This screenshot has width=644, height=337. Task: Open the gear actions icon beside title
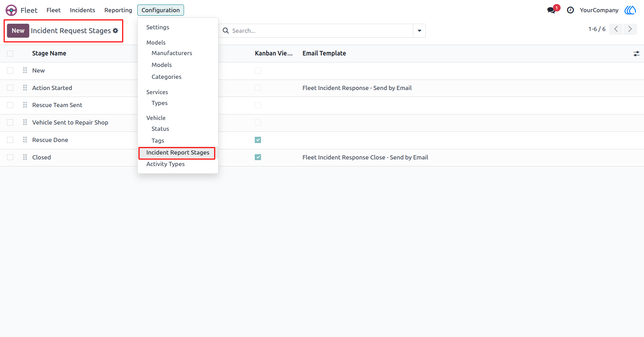tap(115, 31)
